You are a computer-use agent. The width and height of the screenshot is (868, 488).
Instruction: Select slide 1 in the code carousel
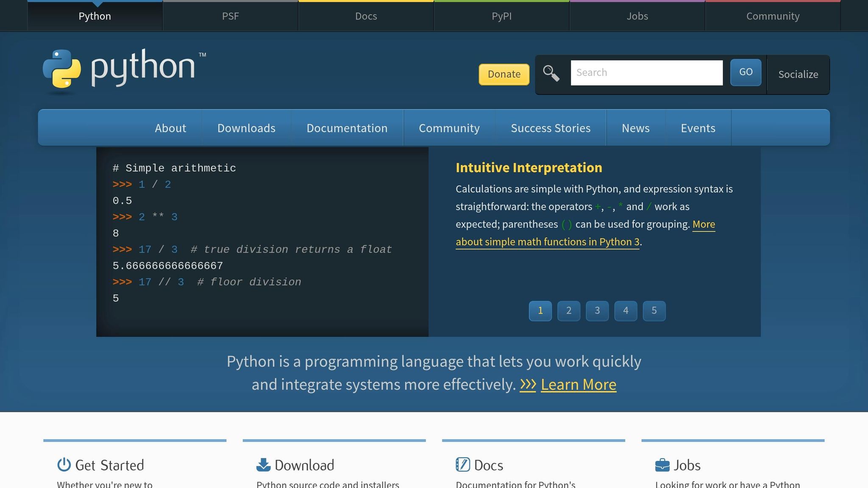point(540,311)
